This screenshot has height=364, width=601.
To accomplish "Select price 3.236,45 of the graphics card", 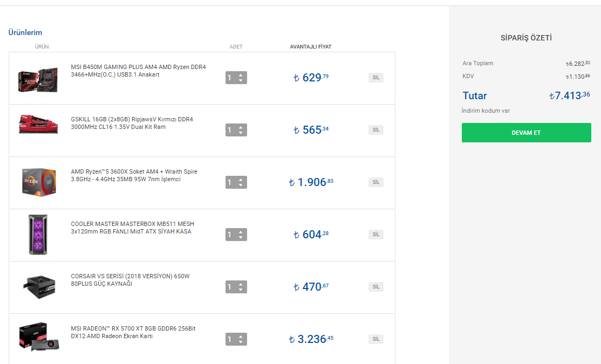I will [311, 339].
